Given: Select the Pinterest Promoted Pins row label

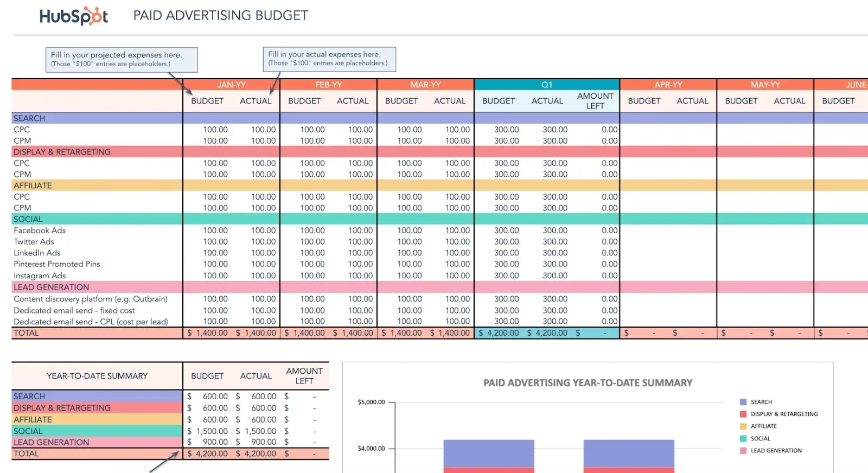Looking at the screenshot, I should click(x=57, y=264).
